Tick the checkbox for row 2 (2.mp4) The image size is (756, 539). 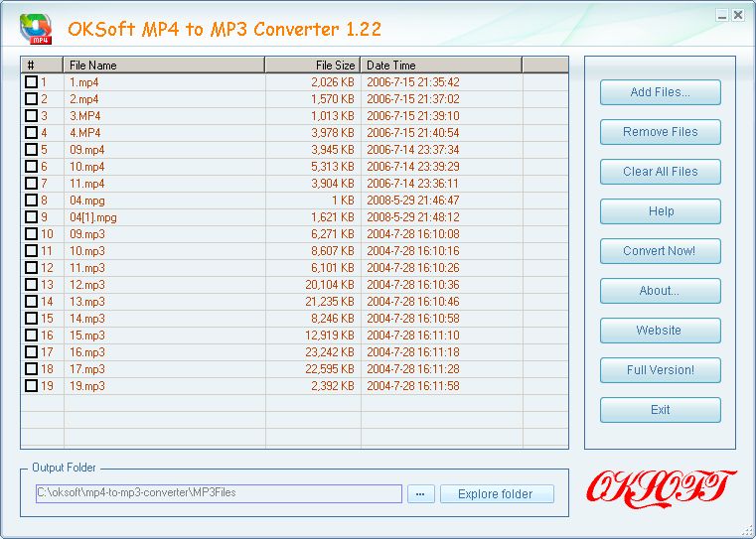click(32, 98)
